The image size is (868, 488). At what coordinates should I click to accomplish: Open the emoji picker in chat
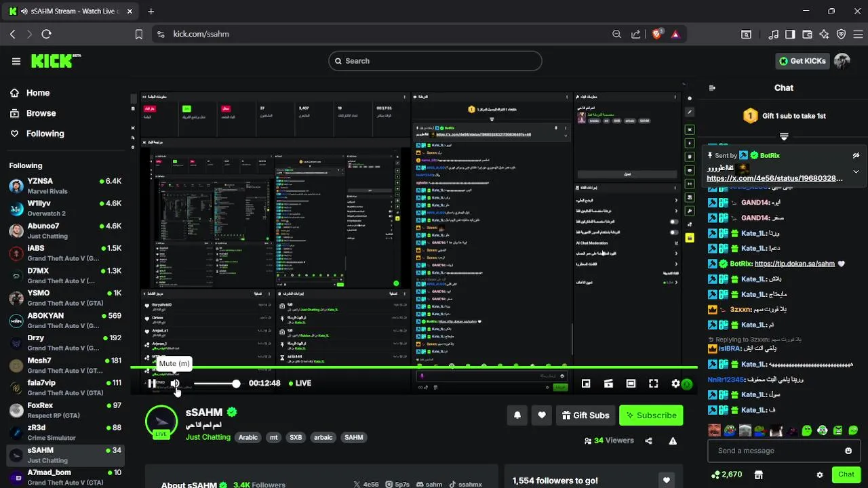point(848,451)
